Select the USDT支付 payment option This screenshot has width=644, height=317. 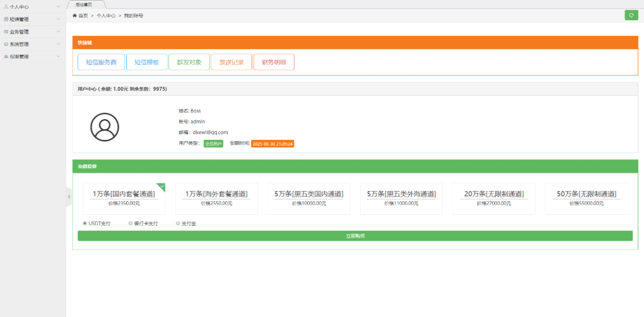click(85, 223)
